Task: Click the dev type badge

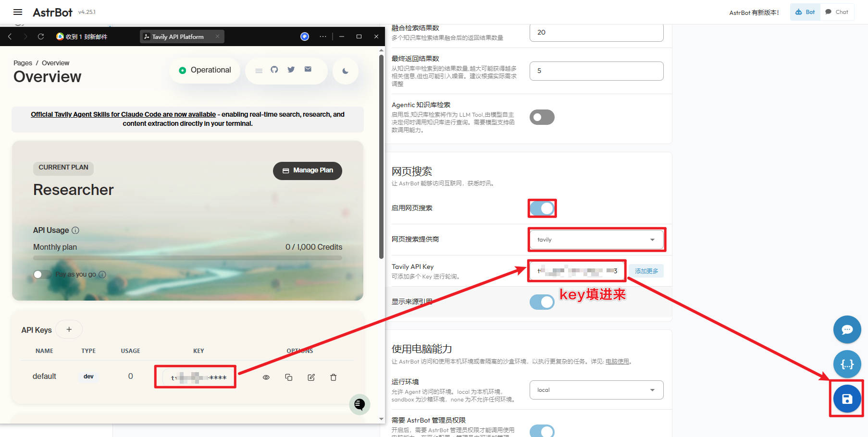Action: click(x=88, y=376)
